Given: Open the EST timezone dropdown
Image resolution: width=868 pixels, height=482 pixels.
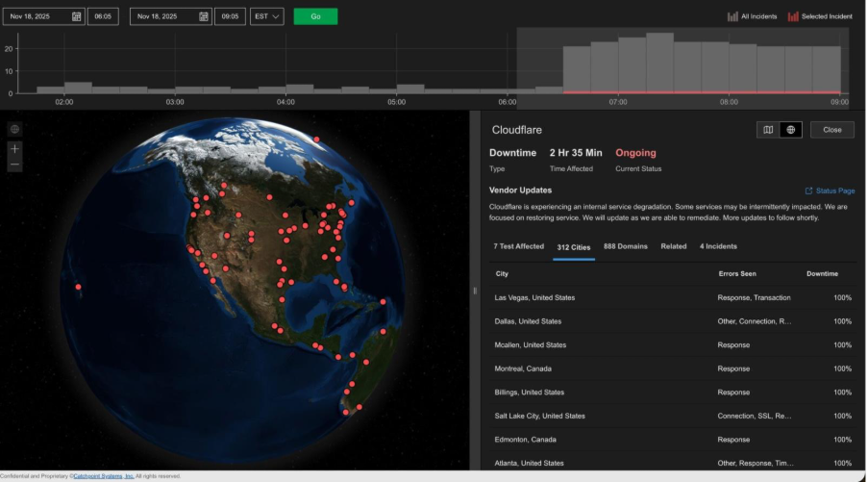Looking at the screenshot, I should (267, 16).
